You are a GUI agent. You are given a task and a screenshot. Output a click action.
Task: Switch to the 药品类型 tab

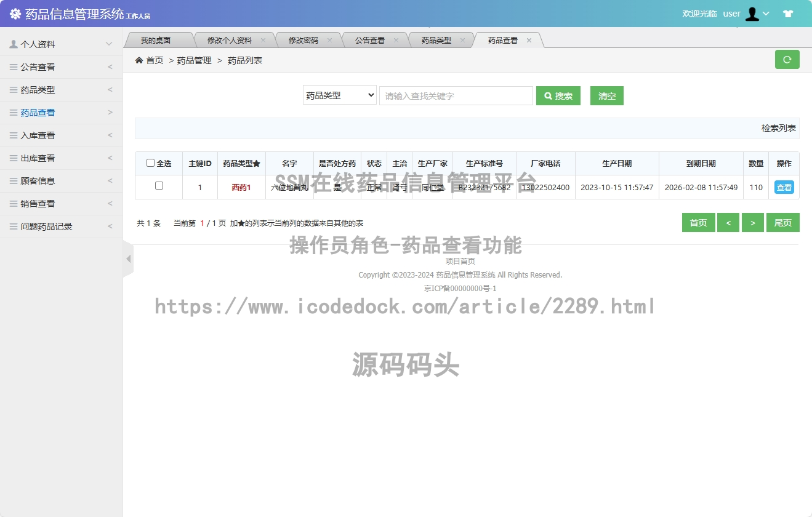point(436,41)
